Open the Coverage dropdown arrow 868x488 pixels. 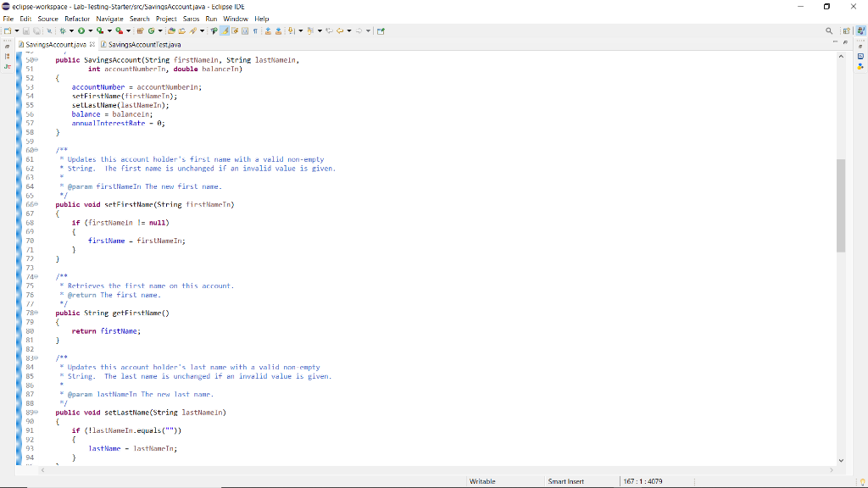click(x=109, y=31)
